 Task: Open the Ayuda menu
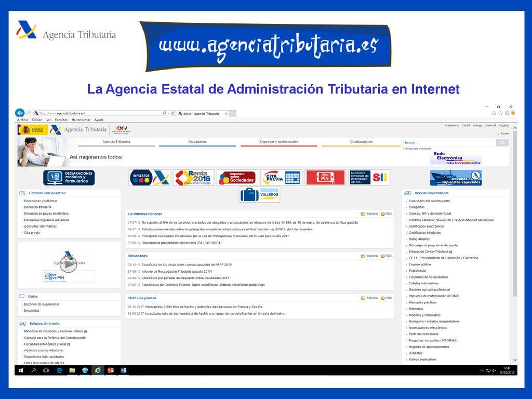[99, 120]
